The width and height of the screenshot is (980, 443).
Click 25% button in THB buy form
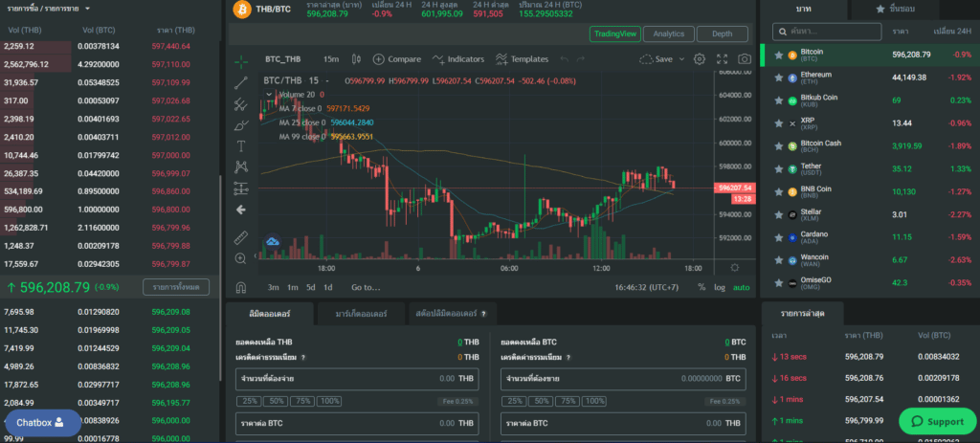coord(248,401)
